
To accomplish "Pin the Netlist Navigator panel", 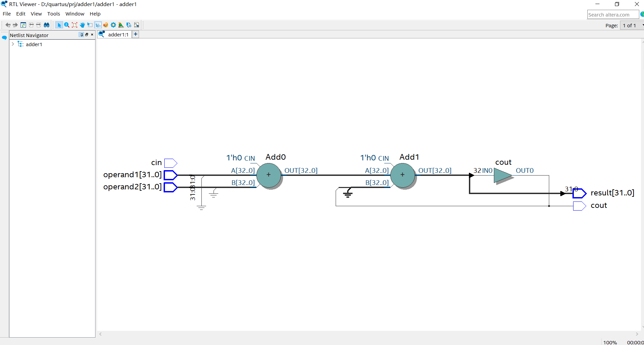I will point(82,35).
